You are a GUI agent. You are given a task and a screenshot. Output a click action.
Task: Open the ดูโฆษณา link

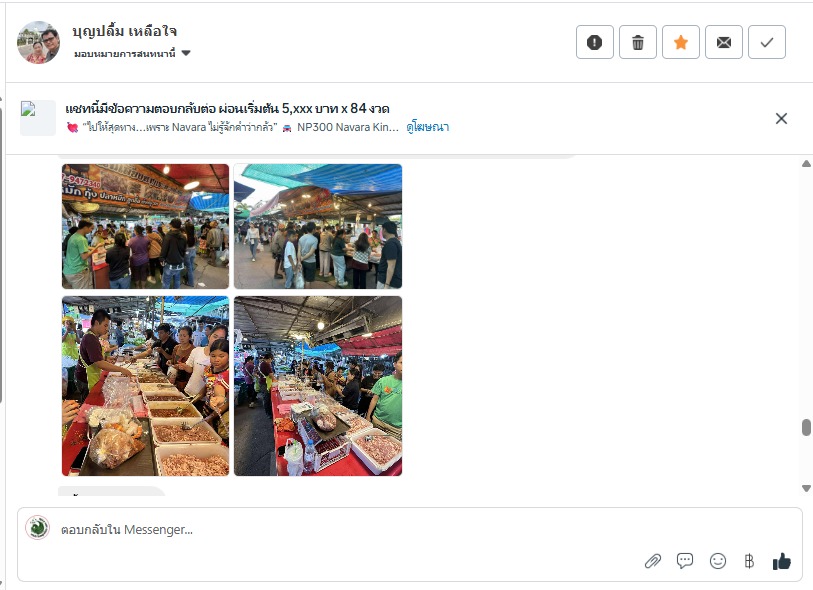pos(428,127)
